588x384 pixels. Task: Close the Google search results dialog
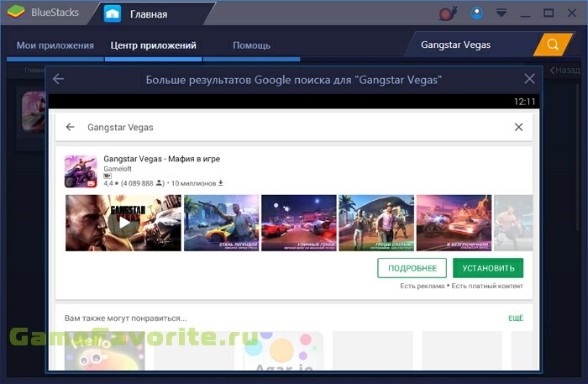529,79
